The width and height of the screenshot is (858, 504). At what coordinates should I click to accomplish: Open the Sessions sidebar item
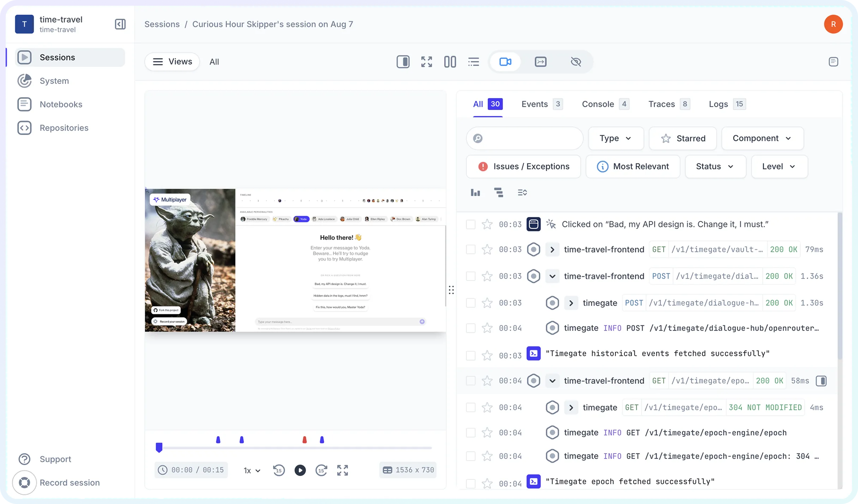[70, 57]
